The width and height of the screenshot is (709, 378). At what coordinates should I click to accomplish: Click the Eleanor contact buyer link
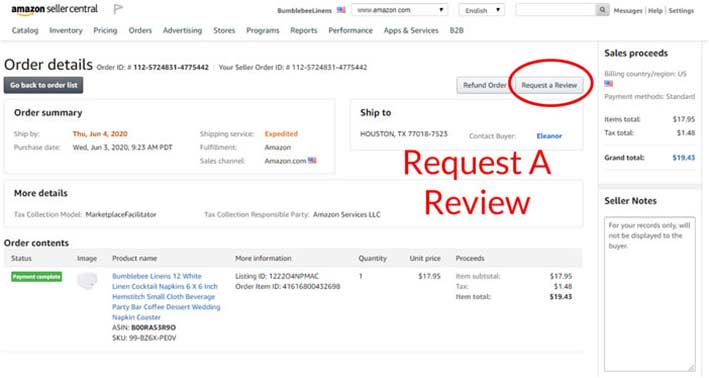[x=549, y=136]
